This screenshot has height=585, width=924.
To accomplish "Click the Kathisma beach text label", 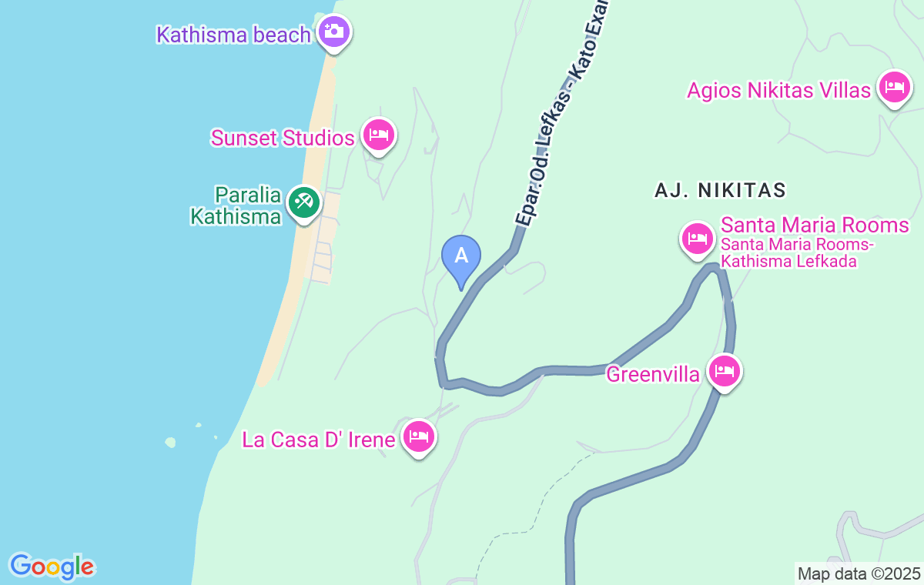I will [x=233, y=35].
